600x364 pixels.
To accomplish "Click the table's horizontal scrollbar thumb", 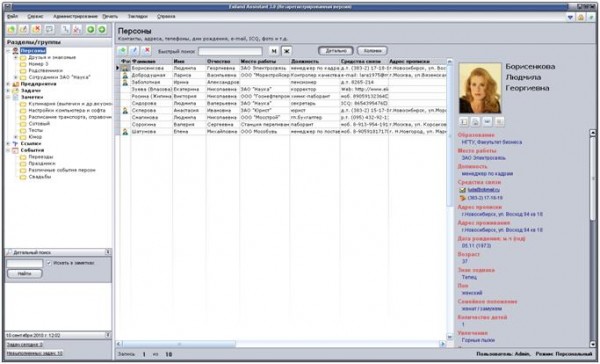I will click(179, 344).
